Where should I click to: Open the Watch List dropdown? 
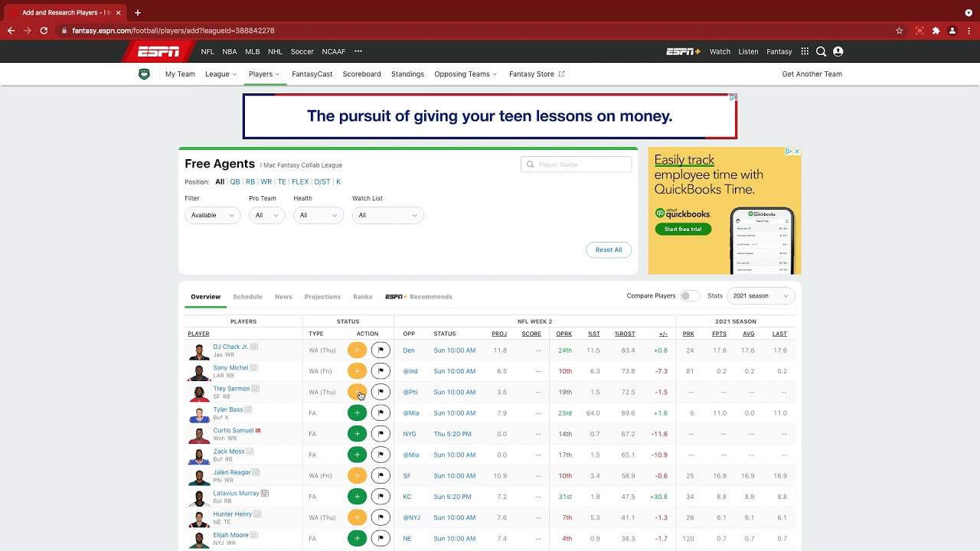coord(388,215)
